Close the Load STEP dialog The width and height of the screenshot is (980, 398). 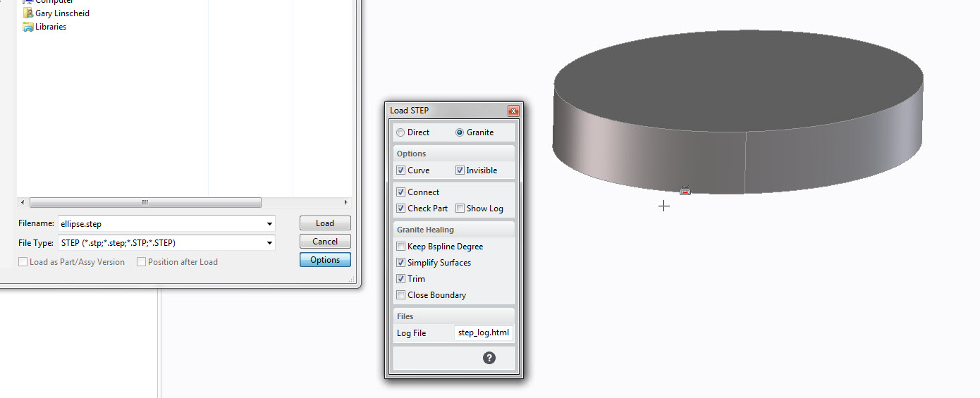(x=513, y=111)
